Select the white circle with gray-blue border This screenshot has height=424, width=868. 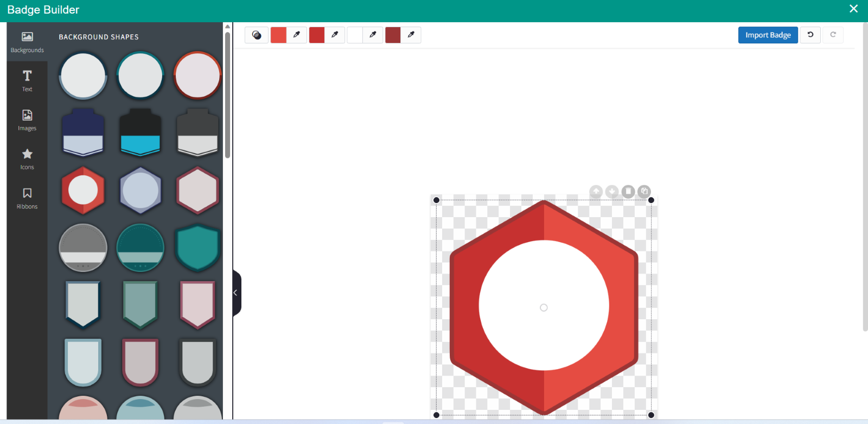pos(83,75)
